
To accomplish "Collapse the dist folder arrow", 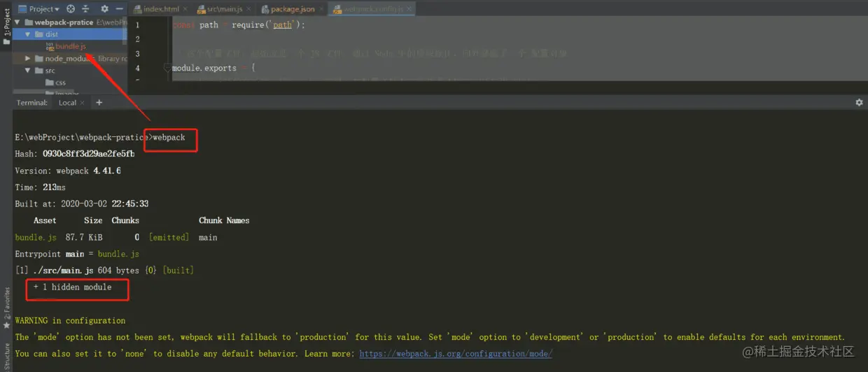I will (28, 34).
